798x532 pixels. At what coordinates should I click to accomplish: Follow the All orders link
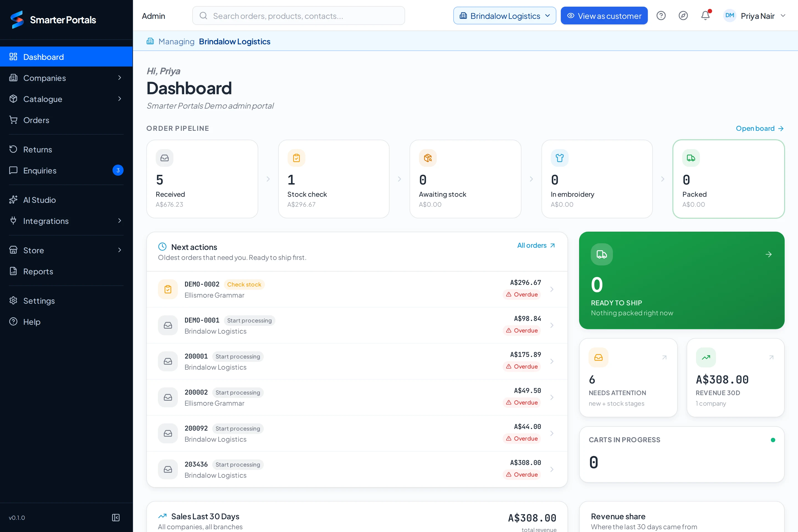536,245
